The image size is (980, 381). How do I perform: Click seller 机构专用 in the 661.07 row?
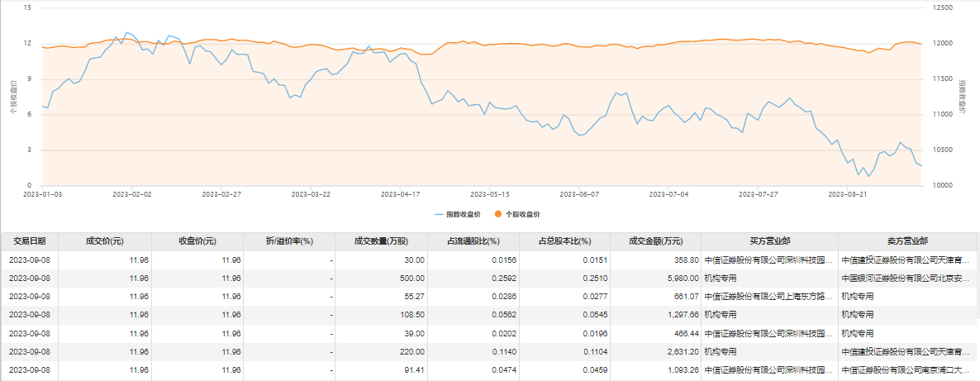(907, 297)
